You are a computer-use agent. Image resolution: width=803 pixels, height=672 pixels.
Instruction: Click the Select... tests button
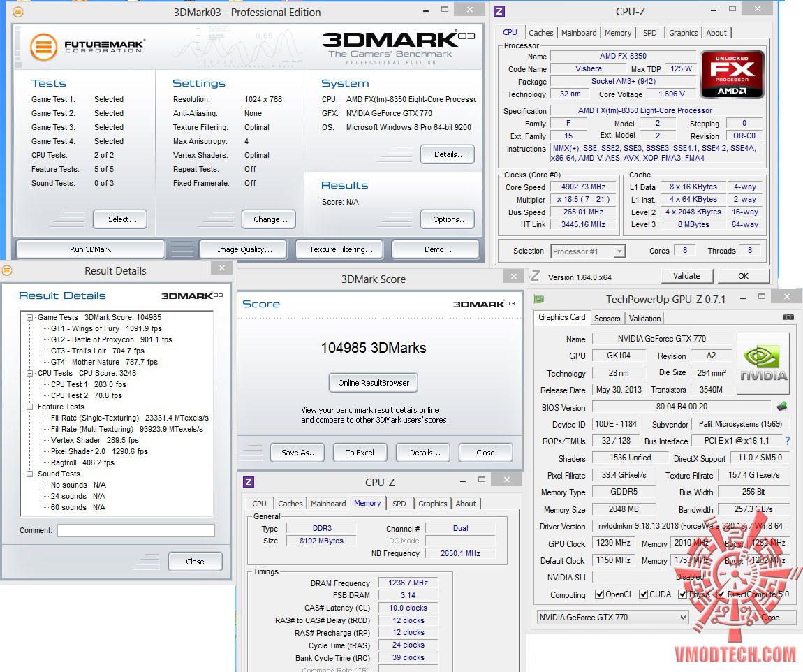coord(120,219)
